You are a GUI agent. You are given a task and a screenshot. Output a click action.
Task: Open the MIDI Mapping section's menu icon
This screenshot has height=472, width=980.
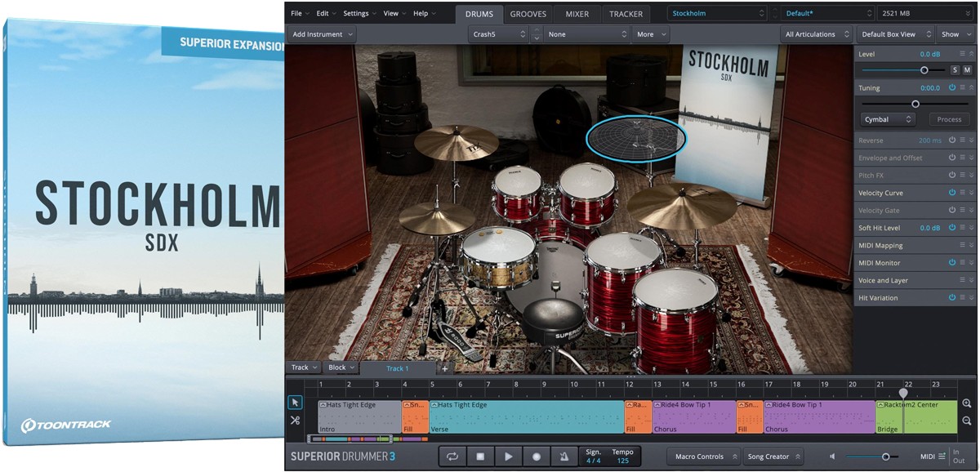pyautogui.click(x=963, y=245)
